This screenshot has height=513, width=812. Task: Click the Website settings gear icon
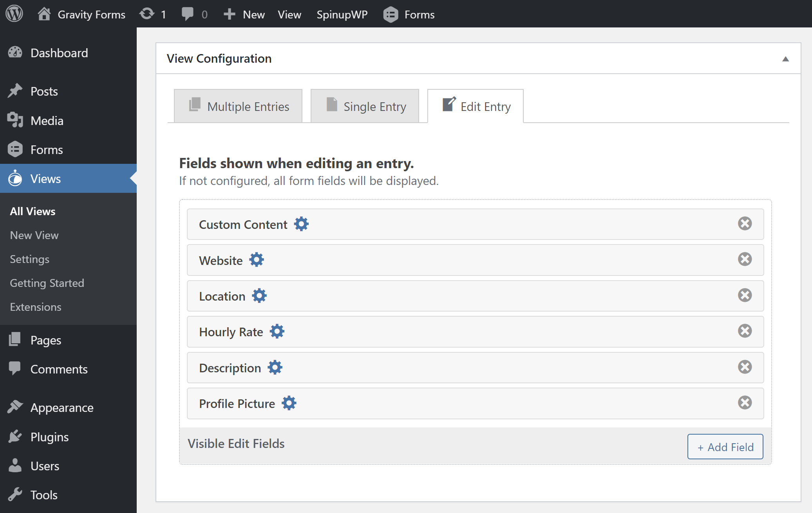click(x=256, y=260)
